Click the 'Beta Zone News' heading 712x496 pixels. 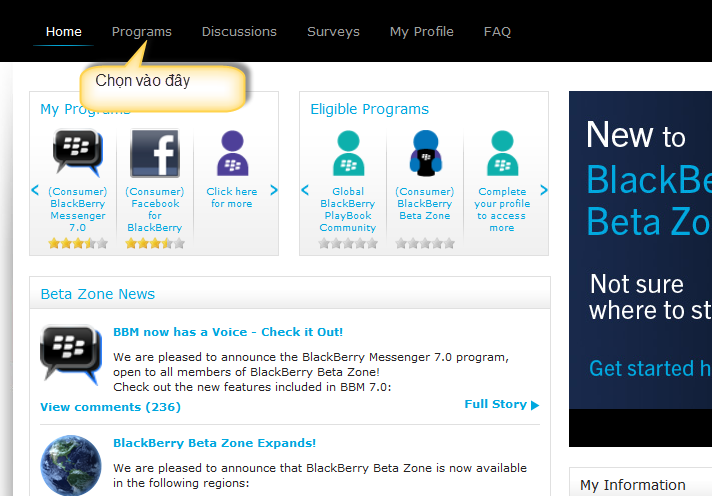click(98, 294)
